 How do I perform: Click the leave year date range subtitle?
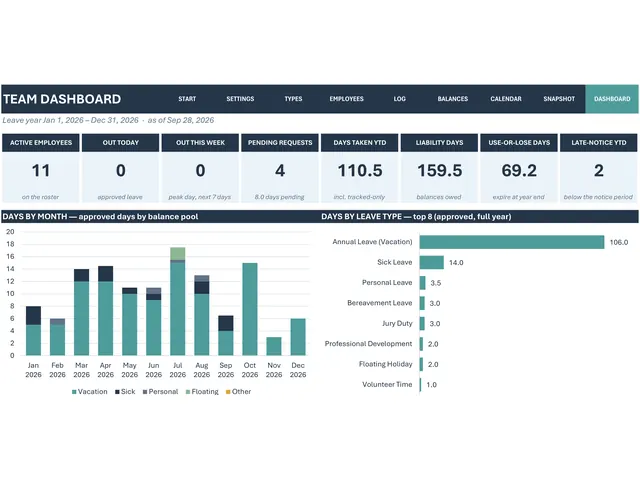108,120
